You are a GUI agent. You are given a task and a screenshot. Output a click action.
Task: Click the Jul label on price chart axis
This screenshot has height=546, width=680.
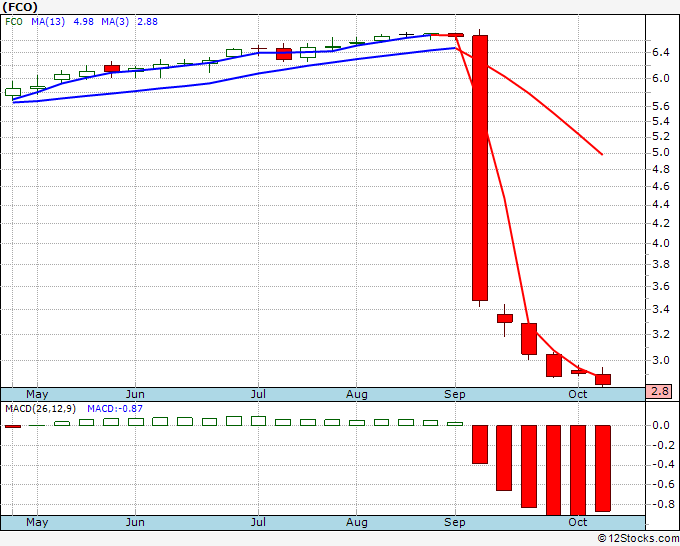[258, 394]
